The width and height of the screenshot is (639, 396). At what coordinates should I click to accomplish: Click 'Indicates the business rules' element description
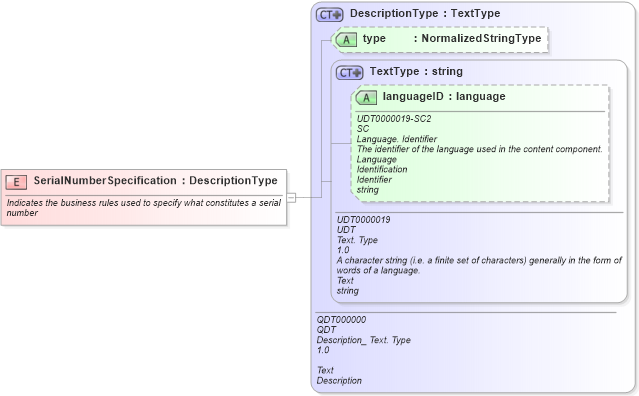(144, 208)
